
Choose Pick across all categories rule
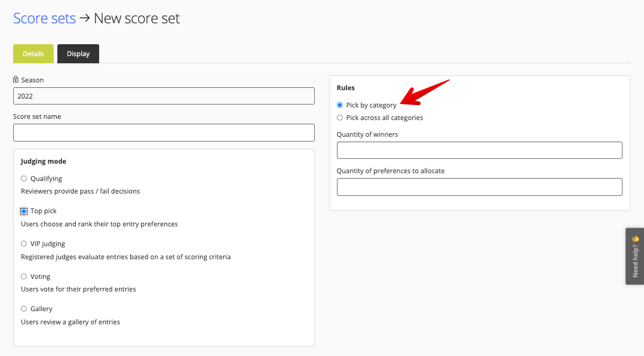340,118
